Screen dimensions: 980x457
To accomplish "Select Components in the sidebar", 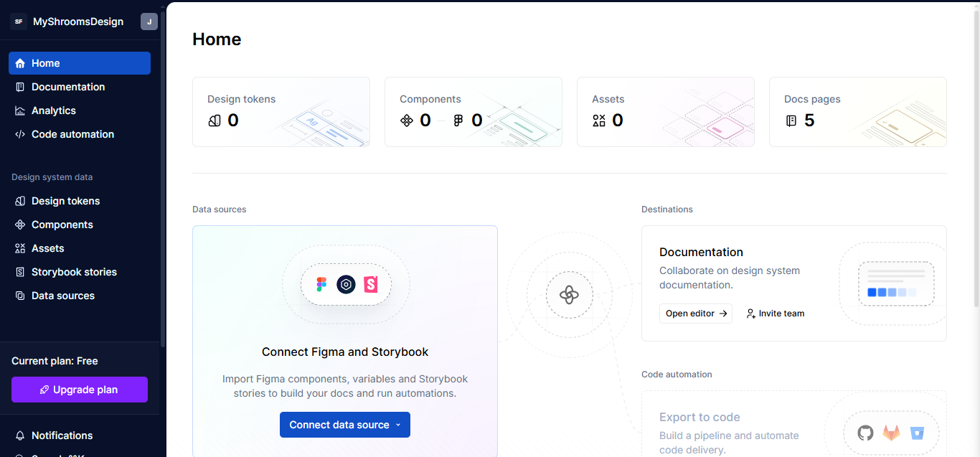I will click(x=61, y=225).
